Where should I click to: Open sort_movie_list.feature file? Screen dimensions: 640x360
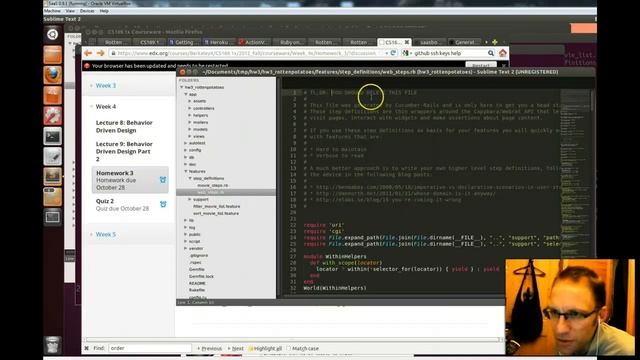[216, 213]
